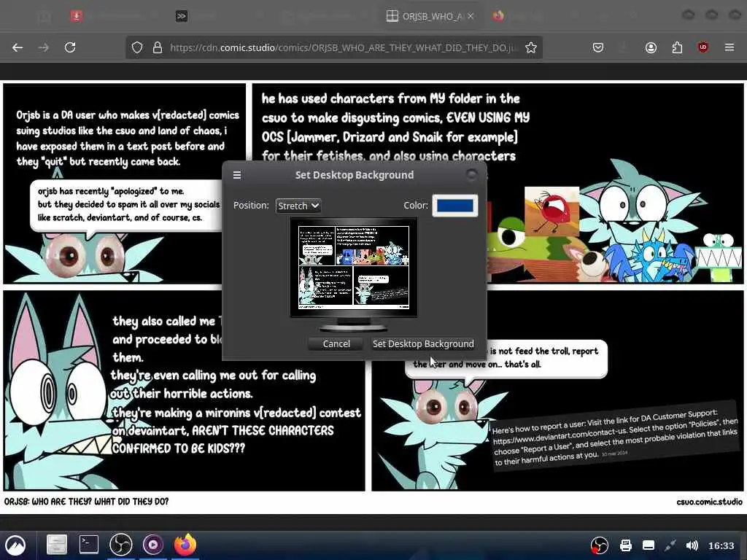Go back using the browser back arrow
This screenshot has width=747, height=560.
click(18, 47)
